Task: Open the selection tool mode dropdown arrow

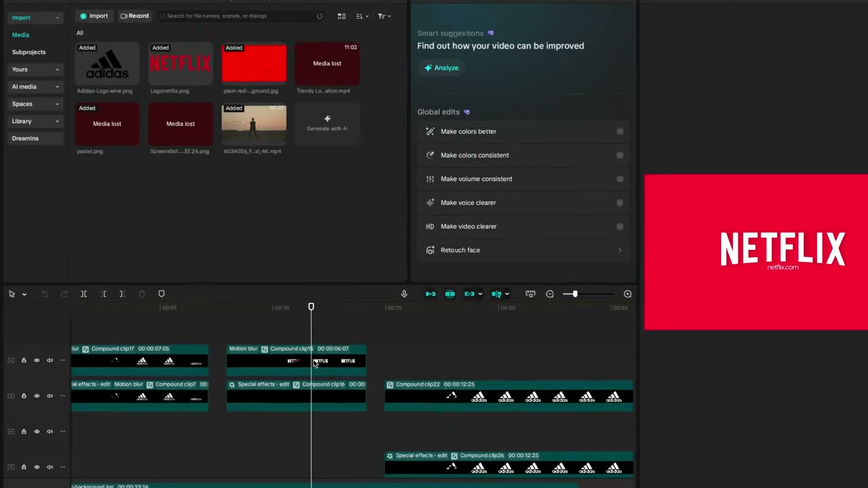Action: pos(24,294)
